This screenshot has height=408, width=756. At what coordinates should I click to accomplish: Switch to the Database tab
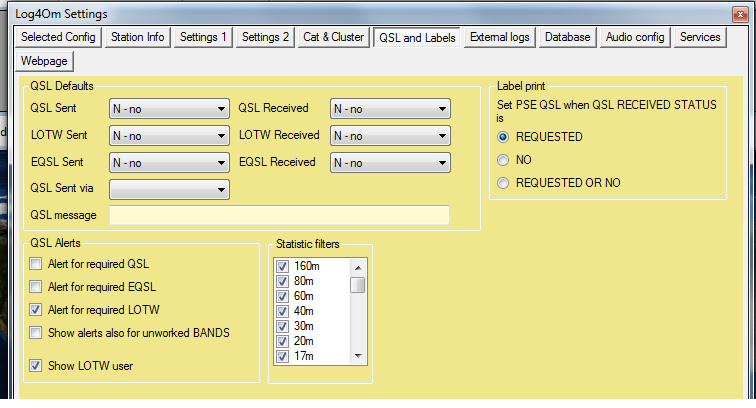pyautogui.click(x=567, y=37)
